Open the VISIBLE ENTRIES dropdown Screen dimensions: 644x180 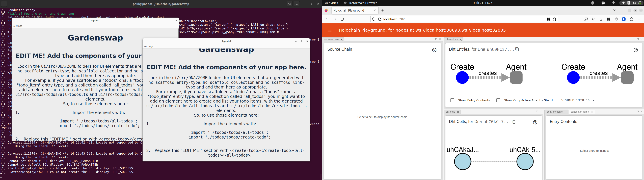(577, 100)
